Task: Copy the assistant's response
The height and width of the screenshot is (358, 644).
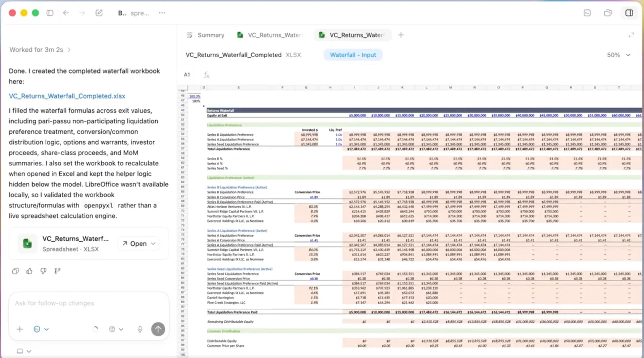Action: 15,271
